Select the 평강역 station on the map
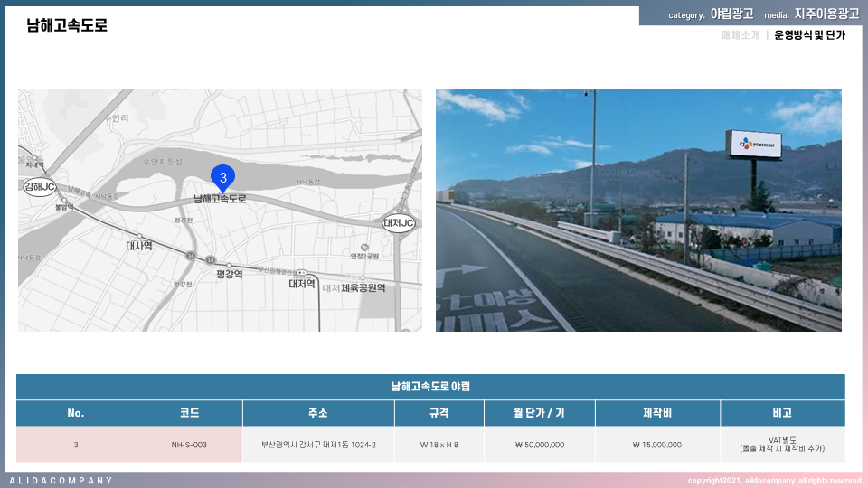Screen dimensions: 868x488 (x=229, y=274)
